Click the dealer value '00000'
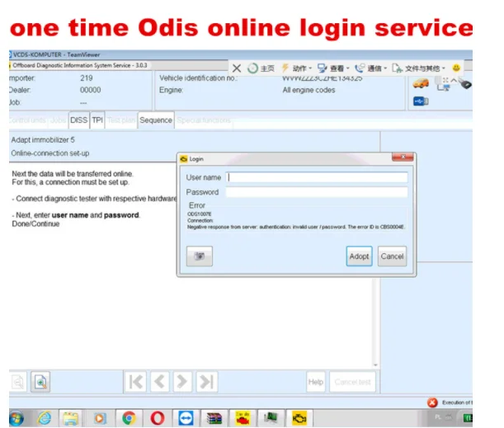Viewport: 504px width, 428px height. coord(90,90)
